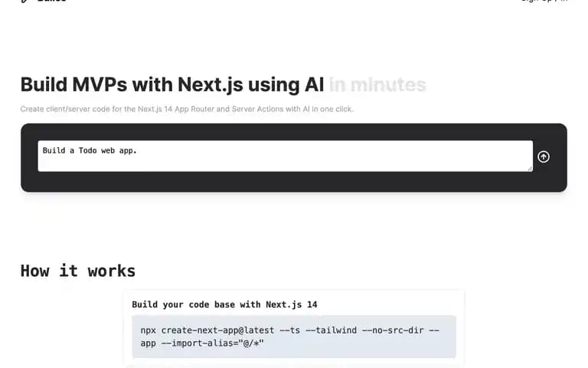This screenshot has height=368, width=588.
Task: Click the npx create-next-app command block
Action: point(294,337)
